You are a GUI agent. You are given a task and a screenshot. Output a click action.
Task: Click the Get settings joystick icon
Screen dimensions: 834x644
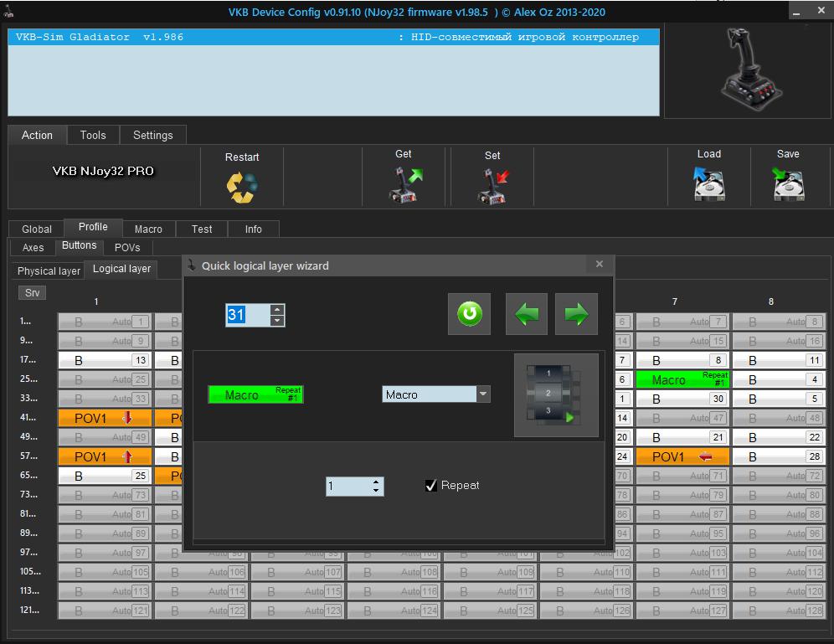click(x=404, y=183)
